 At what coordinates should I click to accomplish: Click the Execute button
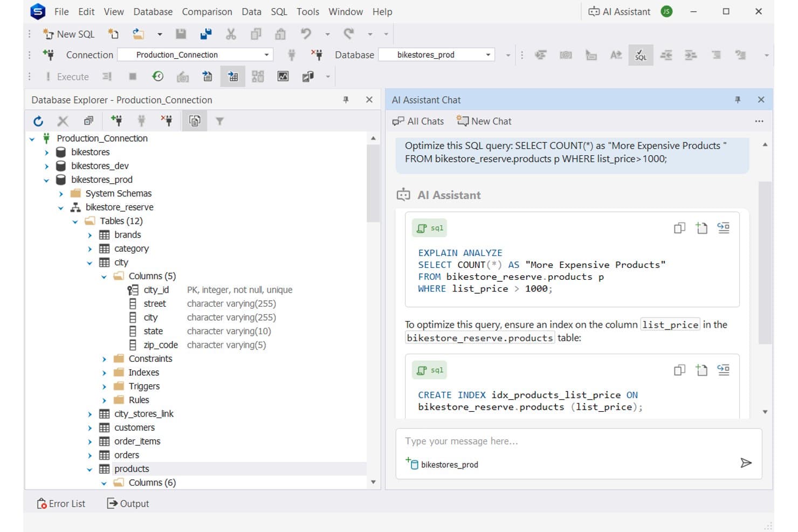67,77
